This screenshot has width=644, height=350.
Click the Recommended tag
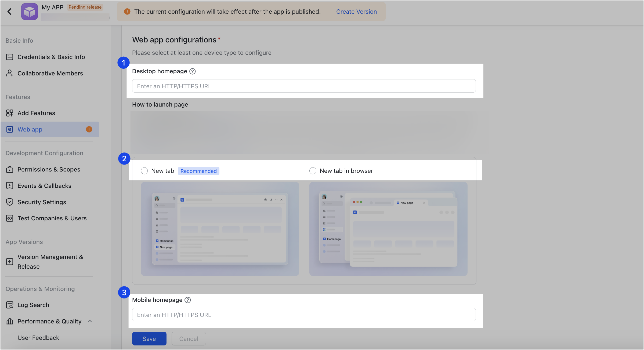pyautogui.click(x=198, y=171)
